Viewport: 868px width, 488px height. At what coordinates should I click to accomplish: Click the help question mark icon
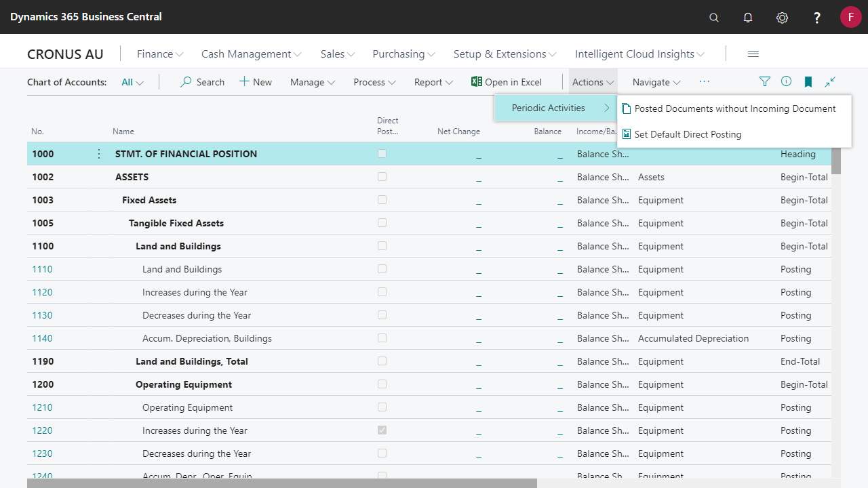click(817, 18)
